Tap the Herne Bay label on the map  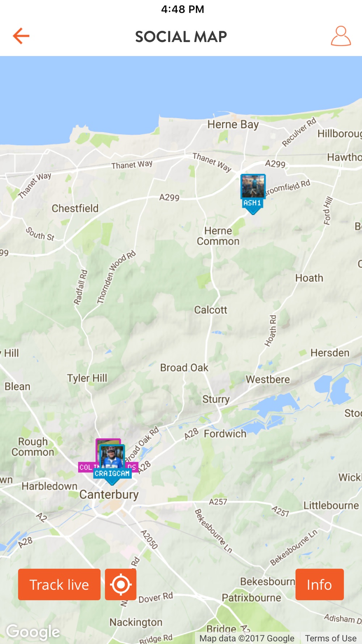click(x=233, y=125)
